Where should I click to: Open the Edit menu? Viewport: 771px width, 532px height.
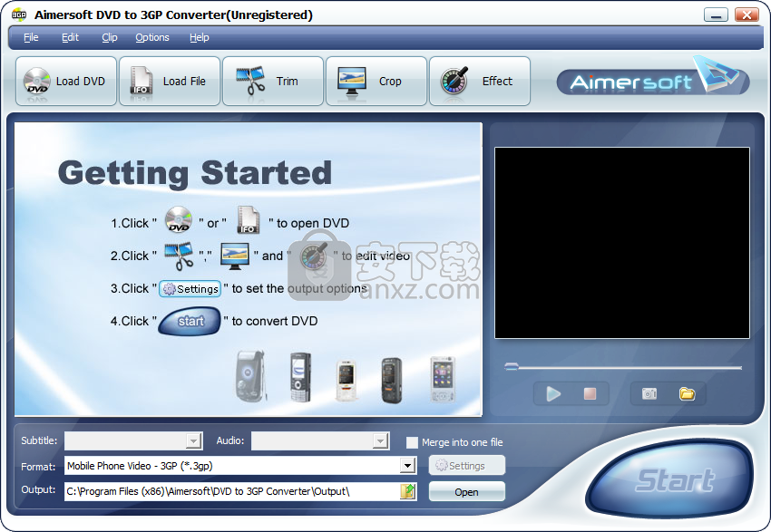click(x=70, y=37)
